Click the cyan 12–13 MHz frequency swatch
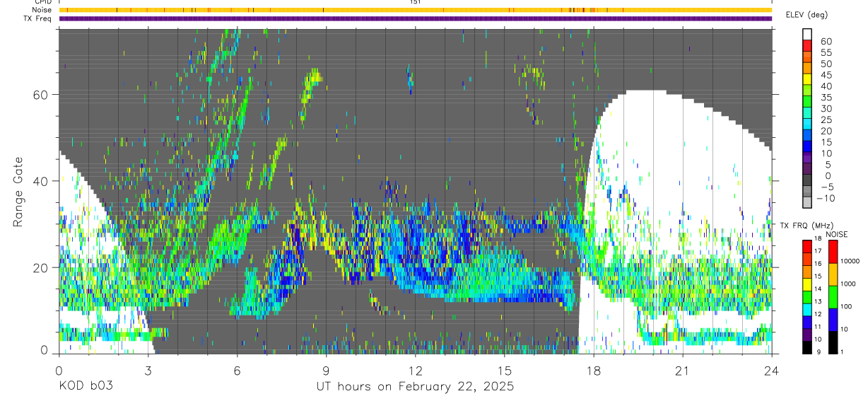Screen dimensions: 868x401 tap(807, 310)
